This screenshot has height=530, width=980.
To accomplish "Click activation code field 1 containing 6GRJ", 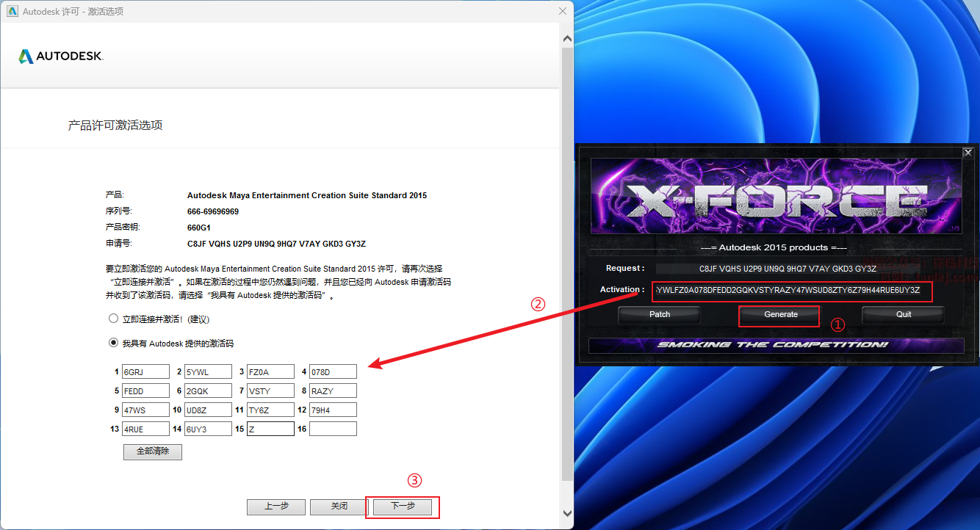I will coord(145,371).
